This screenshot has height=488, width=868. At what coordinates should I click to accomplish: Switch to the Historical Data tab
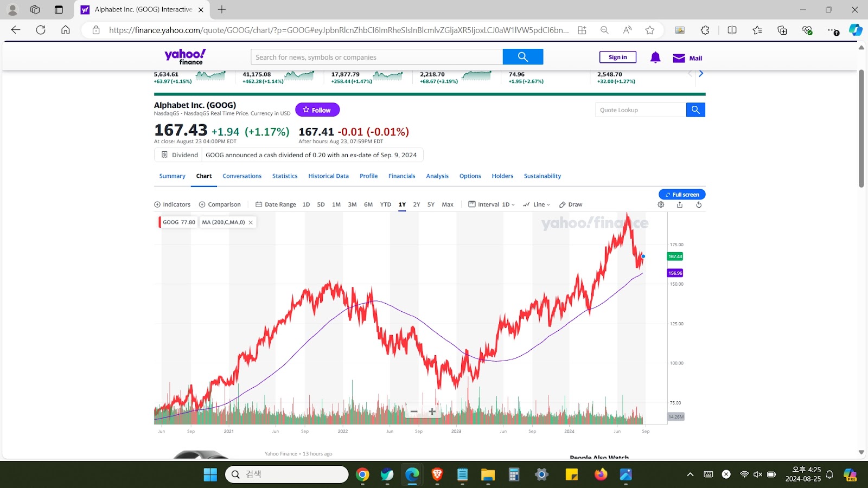[x=328, y=176]
